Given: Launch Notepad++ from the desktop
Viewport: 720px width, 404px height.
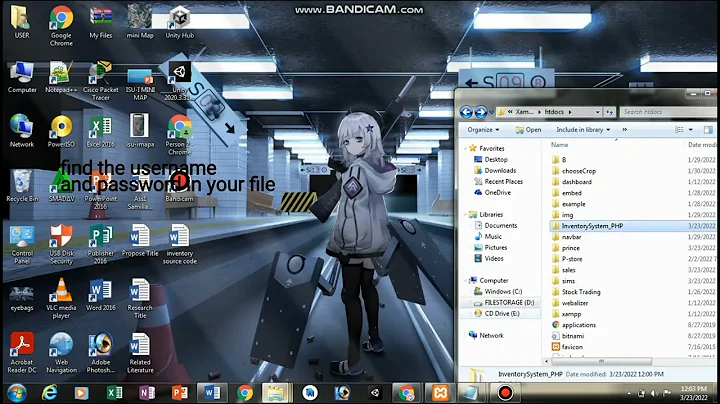Looking at the screenshot, I should (61, 76).
